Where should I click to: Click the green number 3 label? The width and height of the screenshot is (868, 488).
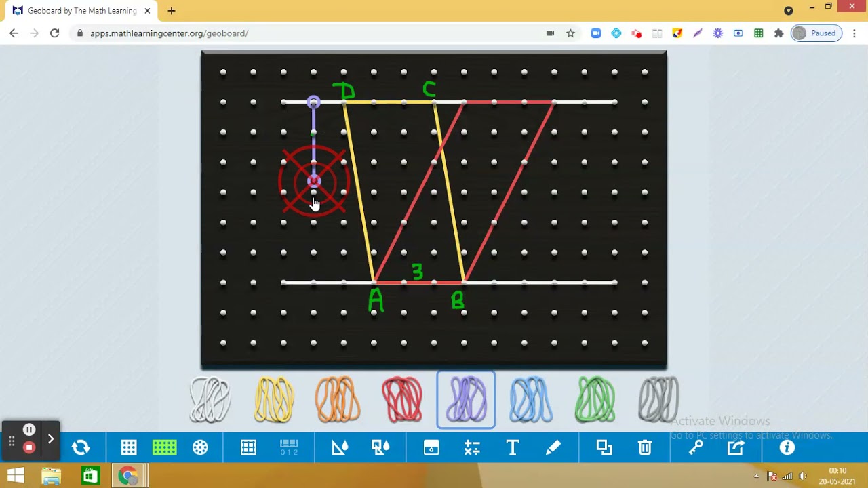tap(417, 272)
